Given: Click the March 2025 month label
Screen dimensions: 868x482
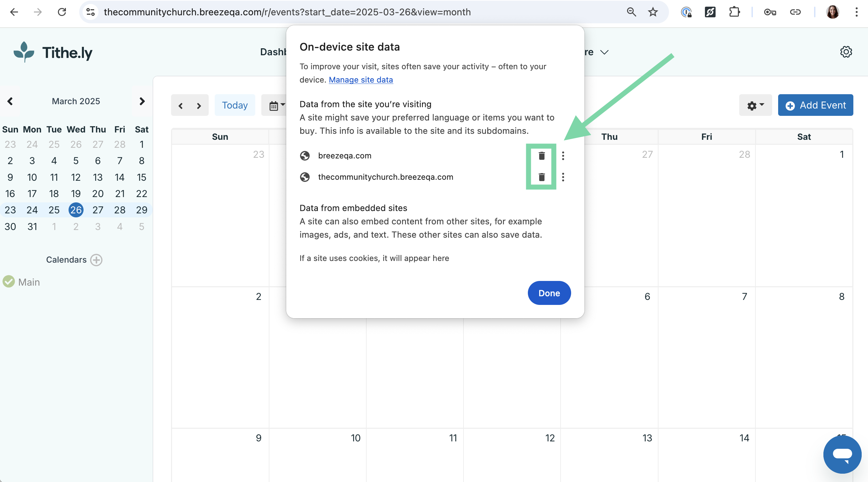Looking at the screenshot, I should point(76,101).
